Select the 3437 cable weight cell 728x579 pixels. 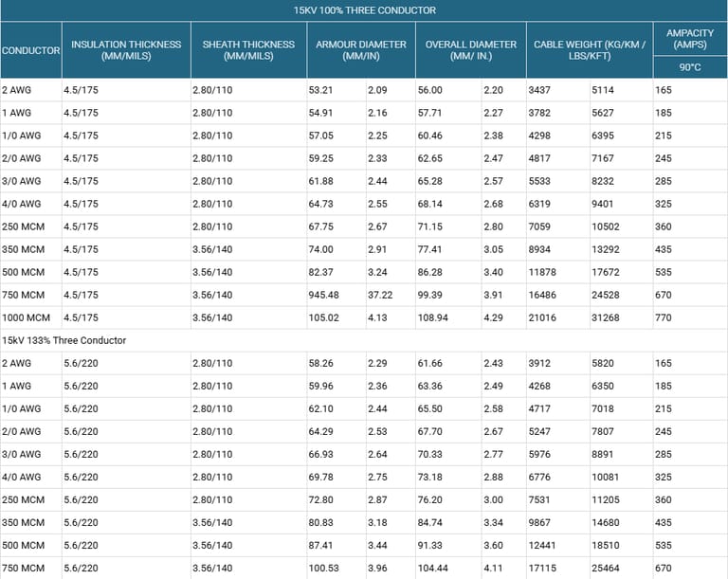tap(540, 90)
